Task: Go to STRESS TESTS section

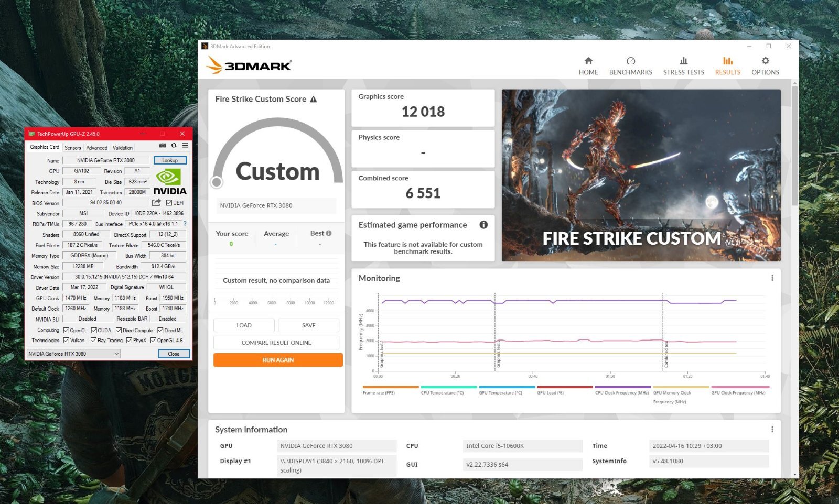Action: 683,66
